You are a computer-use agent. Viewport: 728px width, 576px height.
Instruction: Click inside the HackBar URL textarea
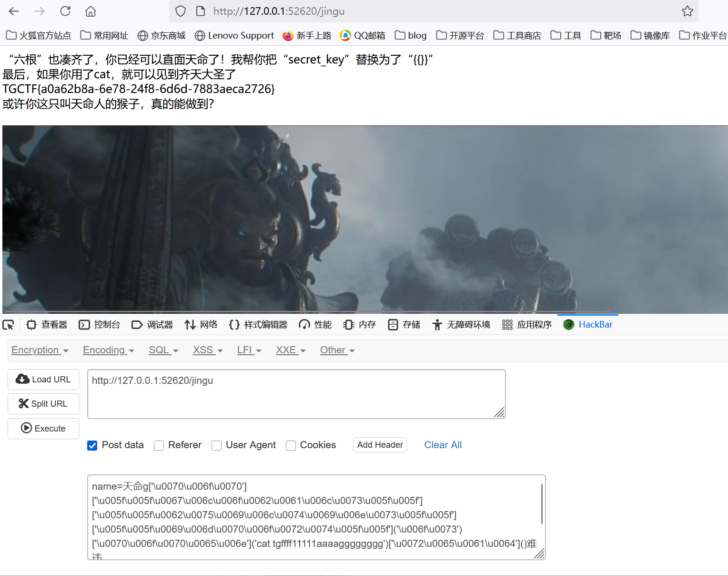click(296, 394)
